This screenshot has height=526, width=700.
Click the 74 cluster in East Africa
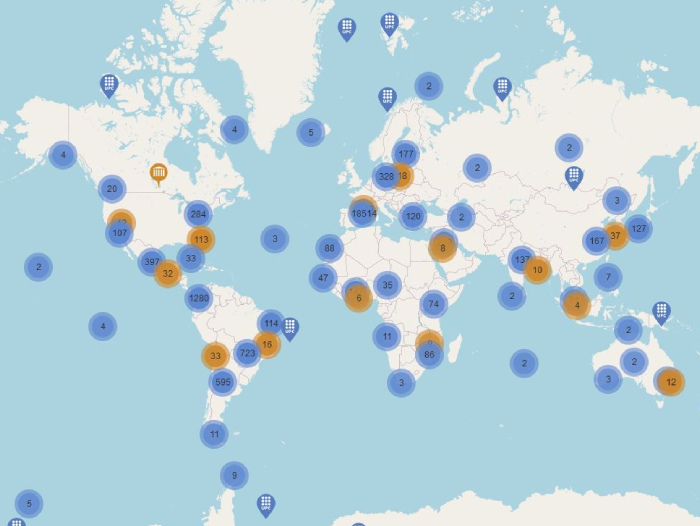click(433, 305)
